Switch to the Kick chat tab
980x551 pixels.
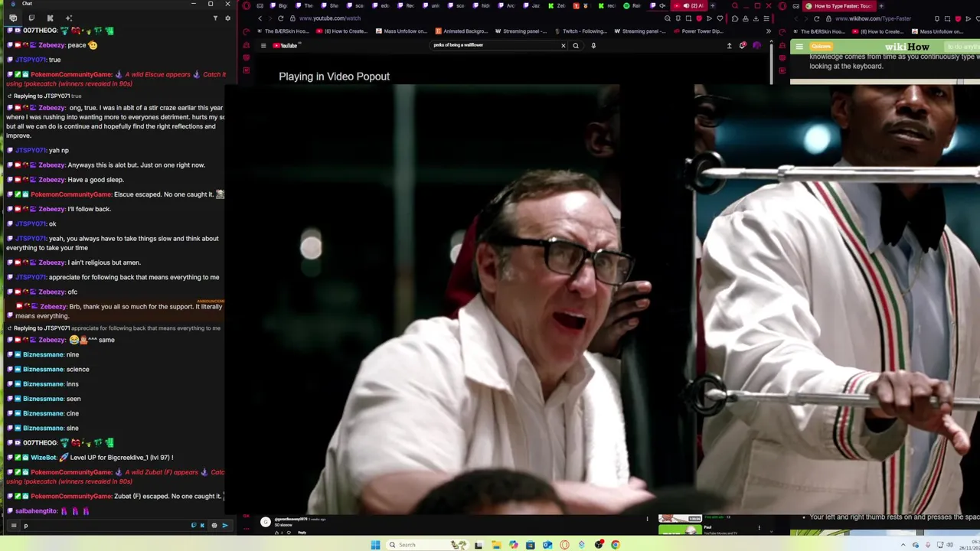click(51, 18)
